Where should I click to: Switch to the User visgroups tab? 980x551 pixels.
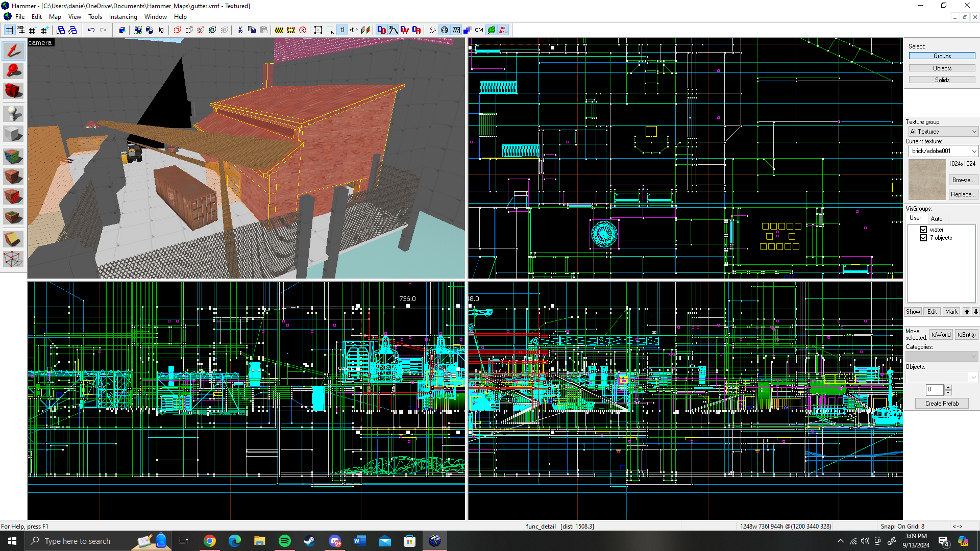coord(916,218)
